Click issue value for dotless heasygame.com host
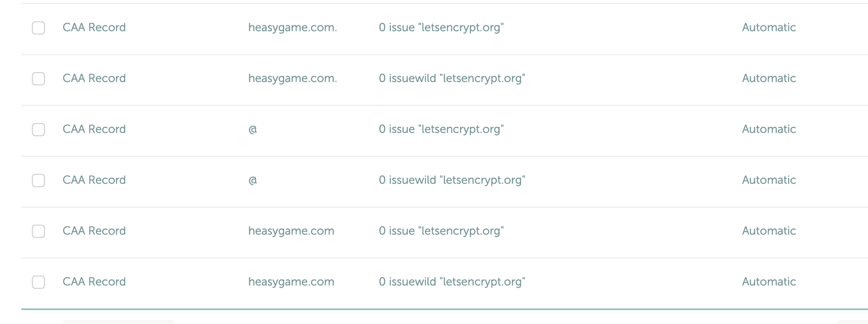This screenshot has height=324, width=868. (x=441, y=231)
